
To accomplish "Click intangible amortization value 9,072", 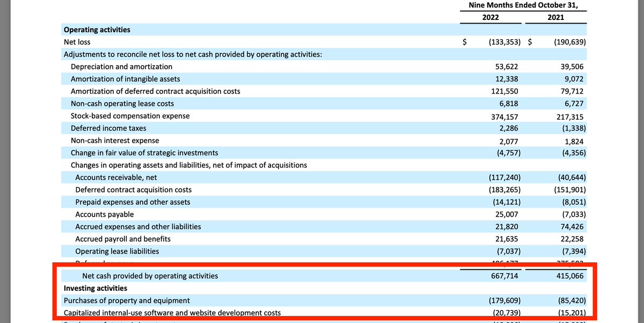I will pyautogui.click(x=574, y=79).
